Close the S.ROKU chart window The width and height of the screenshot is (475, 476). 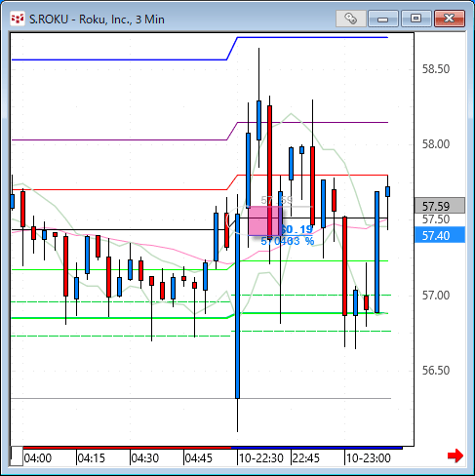450,19
